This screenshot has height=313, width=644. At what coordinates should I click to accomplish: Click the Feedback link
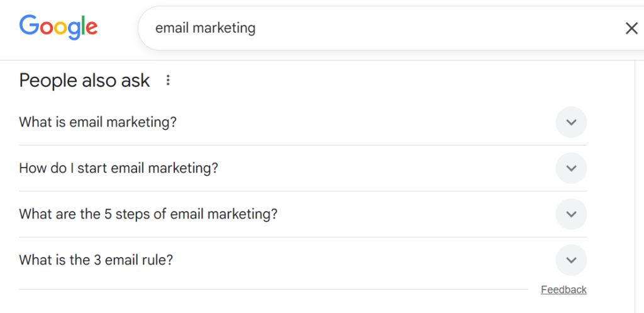tap(563, 290)
